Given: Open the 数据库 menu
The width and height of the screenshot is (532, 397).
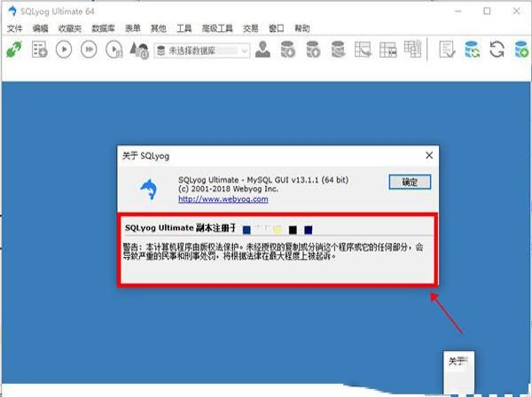Looking at the screenshot, I should 104,28.
